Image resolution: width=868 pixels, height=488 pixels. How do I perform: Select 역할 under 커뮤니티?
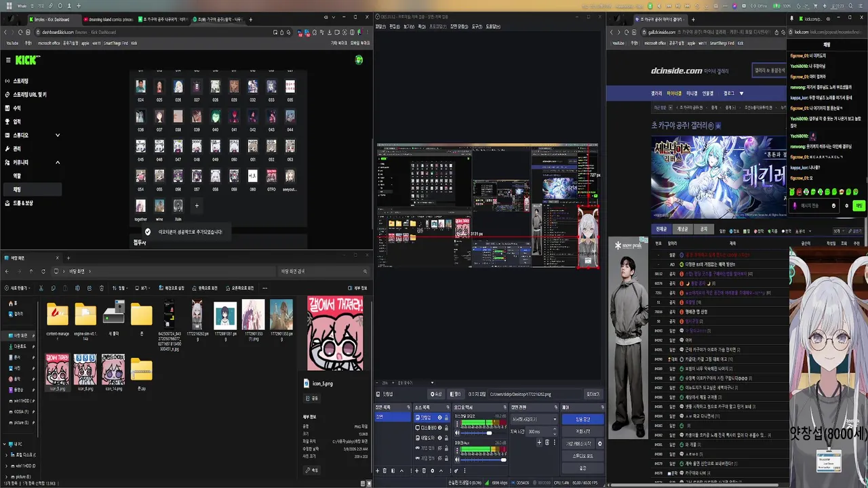17,176
